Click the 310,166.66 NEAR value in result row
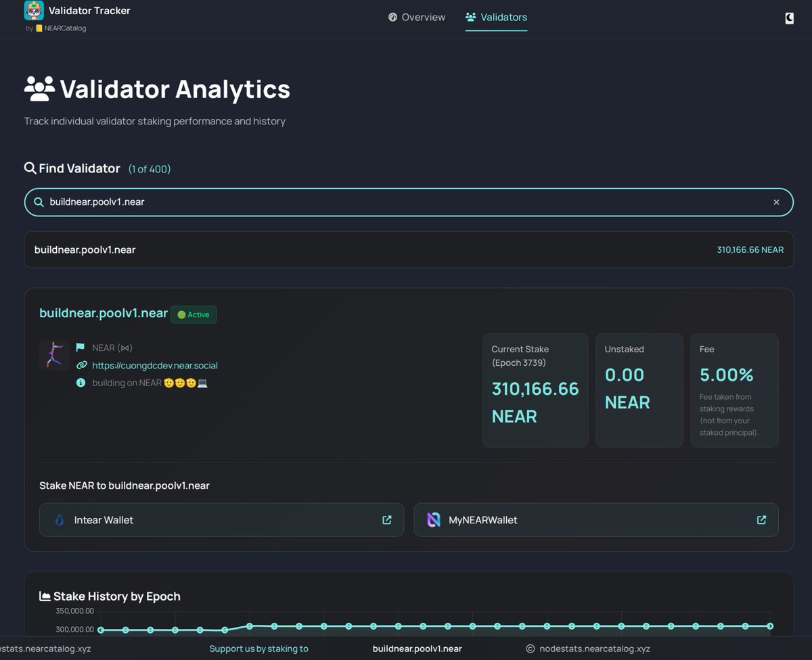This screenshot has height=660, width=812. (x=750, y=250)
